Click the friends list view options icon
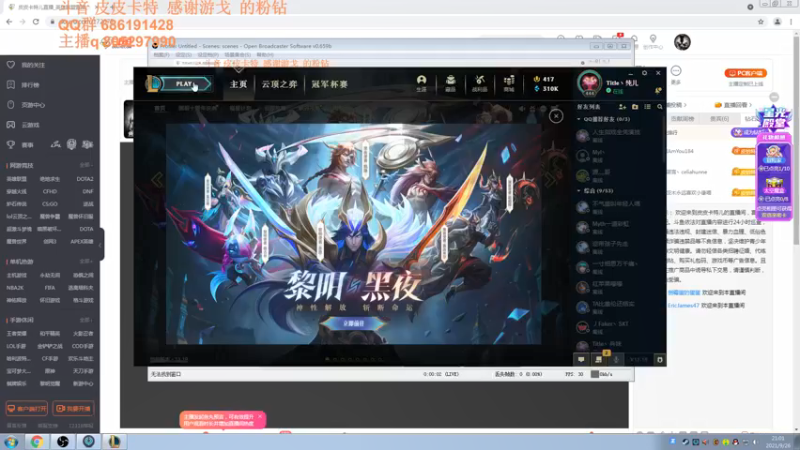This screenshot has height=450, width=800. click(647, 107)
